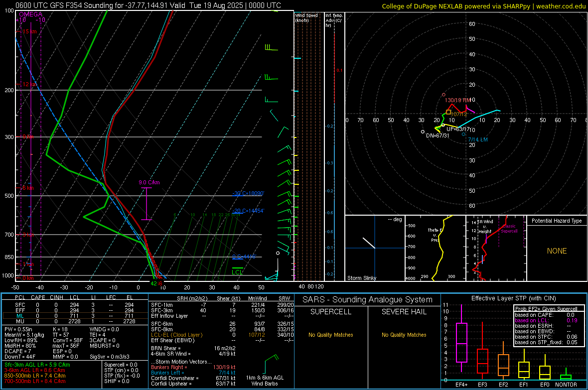Click the 850-500mb LR = 7.4 C/km line
Screen dimensions: 588x390
point(35,376)
